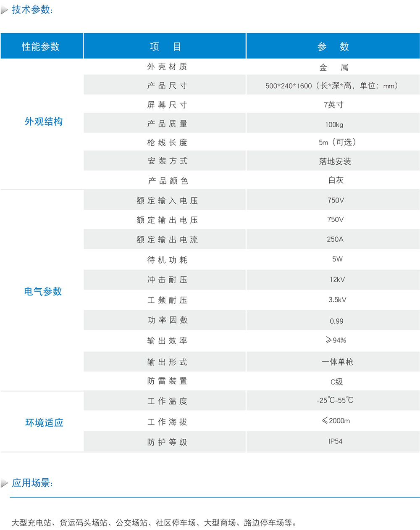Click the 250A output current value

click(335, 239)
